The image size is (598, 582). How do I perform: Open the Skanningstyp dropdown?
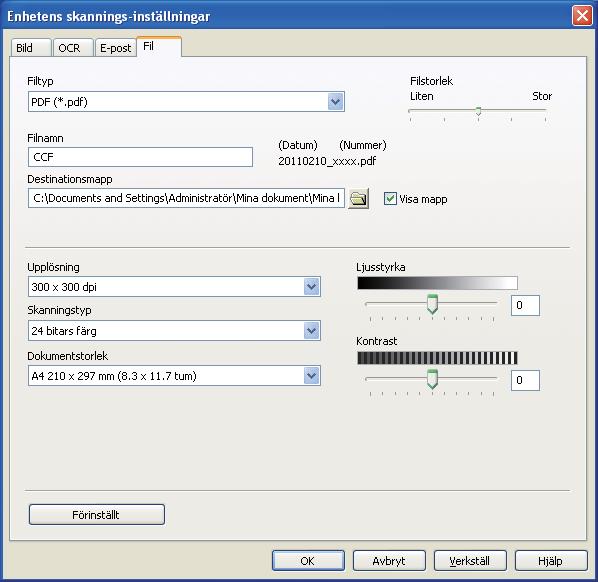(312, 331)
